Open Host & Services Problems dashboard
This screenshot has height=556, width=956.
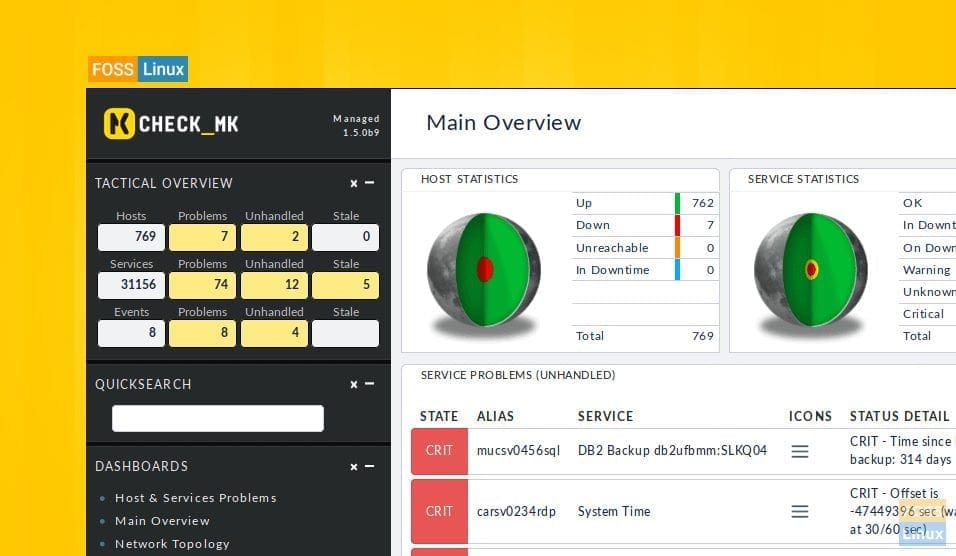click(x=196, y=498)
